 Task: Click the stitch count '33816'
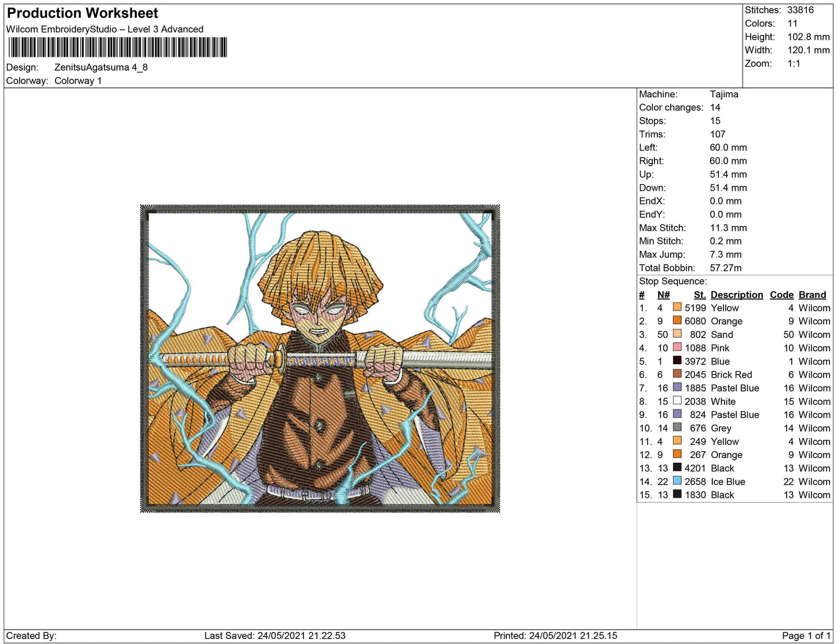click(800, 10)
